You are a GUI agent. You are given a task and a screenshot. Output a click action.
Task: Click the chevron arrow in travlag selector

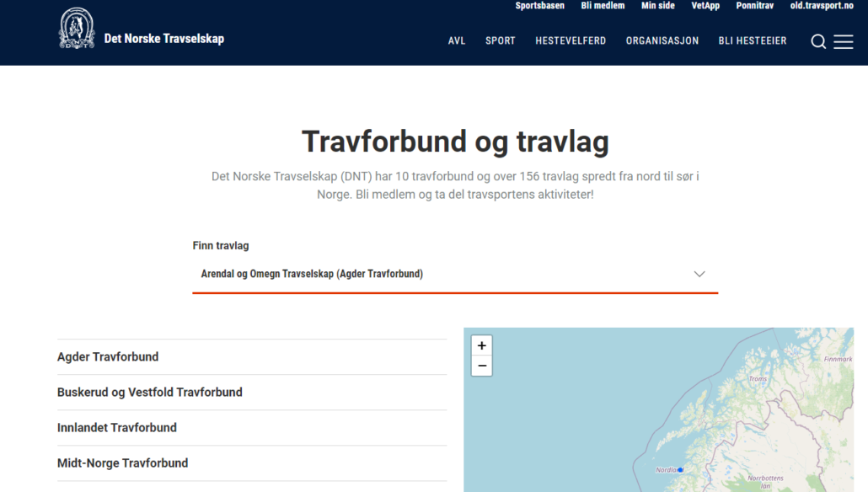699,274
